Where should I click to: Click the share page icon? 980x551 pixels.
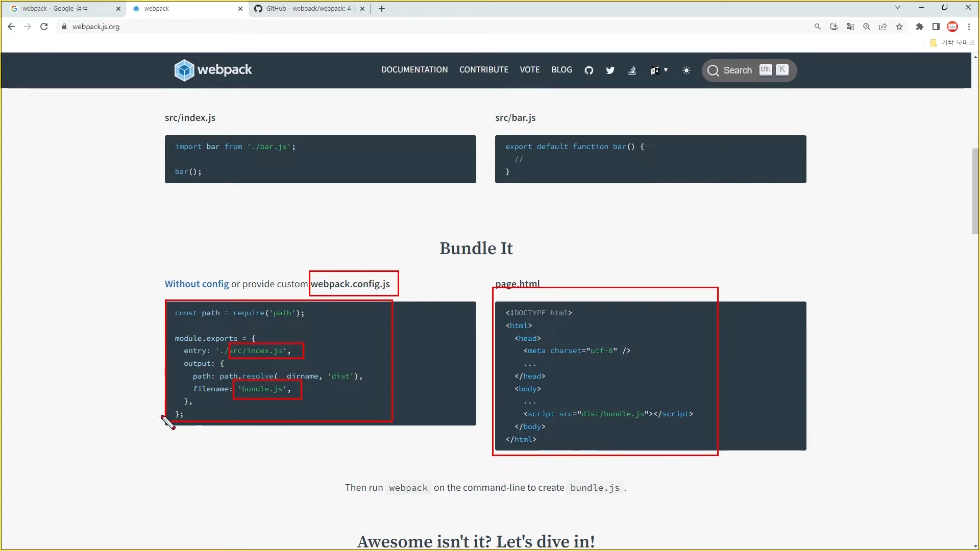tap(883, 27)
